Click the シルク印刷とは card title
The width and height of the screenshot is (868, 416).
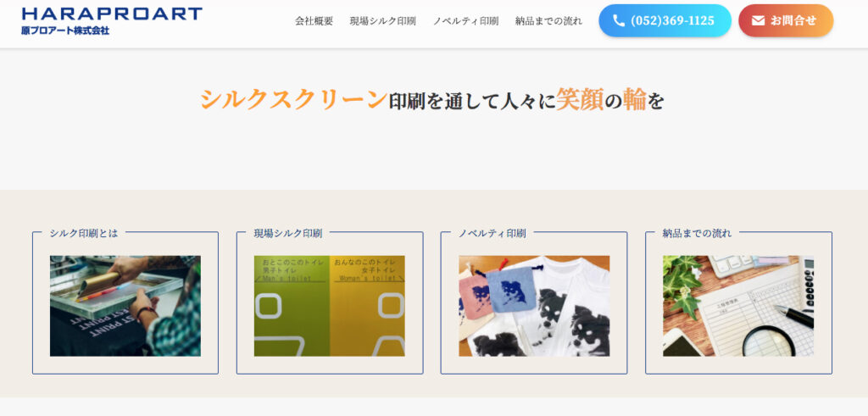pyautogui.click(x=84, y=234)
